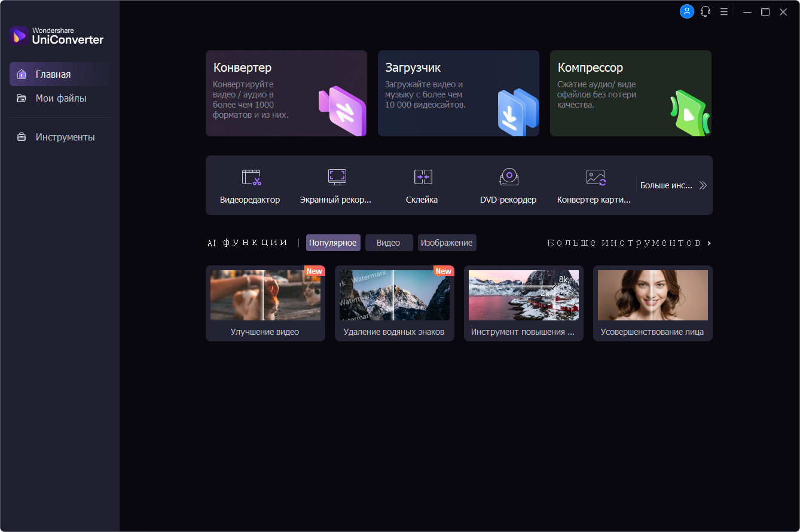This screenshot has height=532, width=800.
Task: Click the Конвертер карти... label
Action: 594,200
